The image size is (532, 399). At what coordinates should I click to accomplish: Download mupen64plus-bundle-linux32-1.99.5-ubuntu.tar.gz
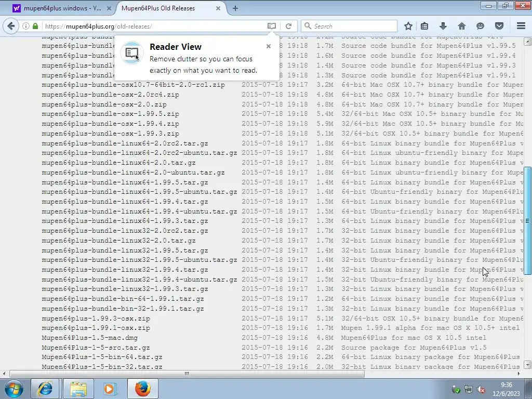[x=139, y=260]
